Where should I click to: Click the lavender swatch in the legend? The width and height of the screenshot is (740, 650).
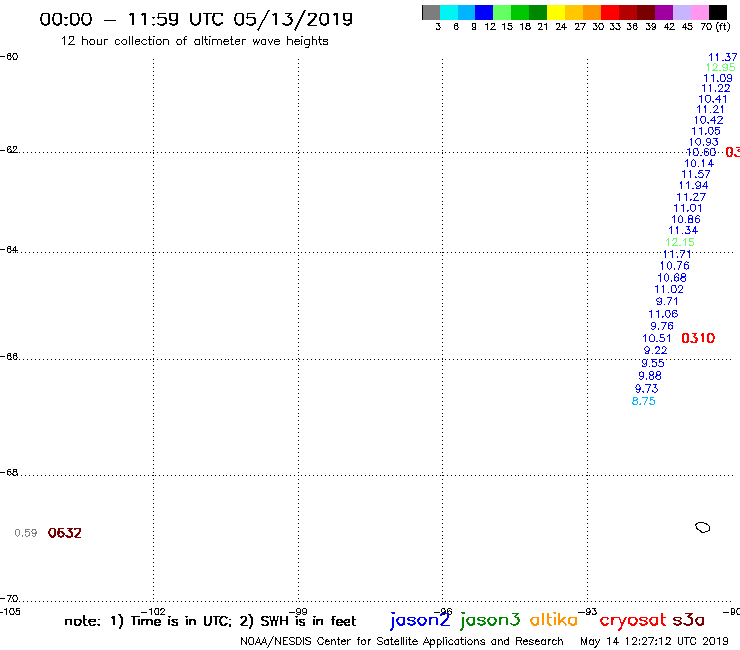pos(681,12)
